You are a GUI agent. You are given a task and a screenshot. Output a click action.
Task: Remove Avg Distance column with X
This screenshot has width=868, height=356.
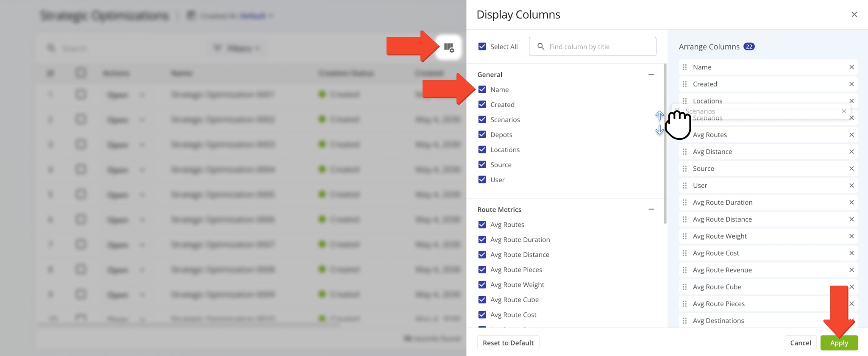(851, 152)
